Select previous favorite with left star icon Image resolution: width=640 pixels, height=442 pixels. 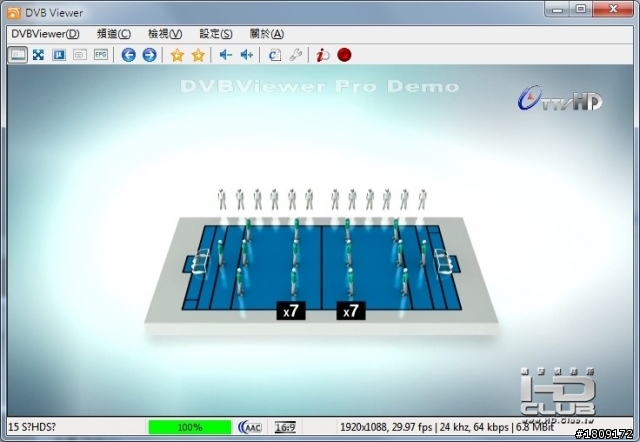[x=177, y=55]
